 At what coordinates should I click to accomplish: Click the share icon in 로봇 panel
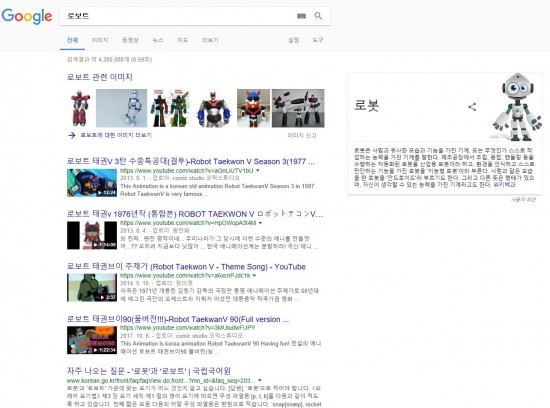pos(472,107)
